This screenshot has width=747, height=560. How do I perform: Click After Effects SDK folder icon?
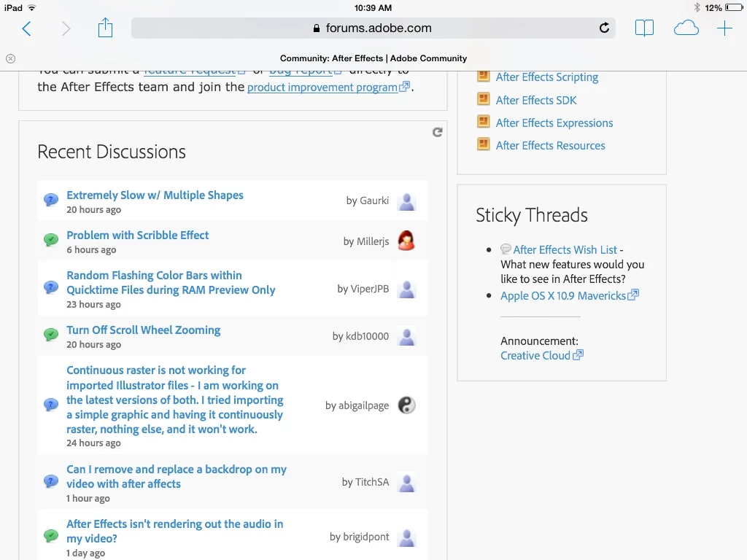pos(483,99)
